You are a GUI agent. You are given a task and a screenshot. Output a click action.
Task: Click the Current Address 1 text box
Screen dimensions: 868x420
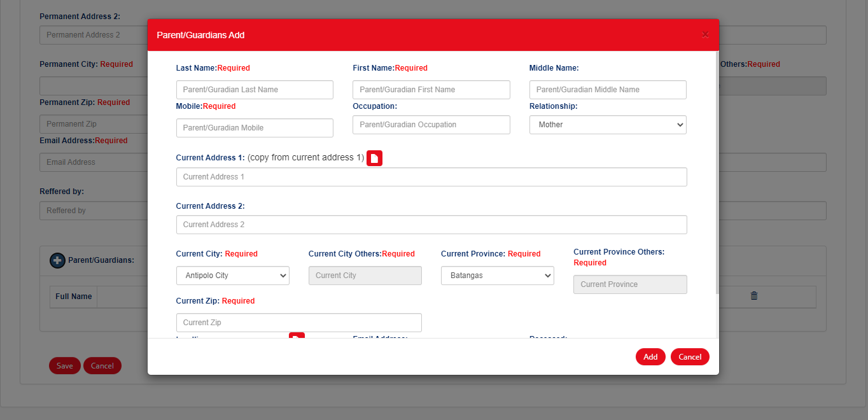[431, 177]
